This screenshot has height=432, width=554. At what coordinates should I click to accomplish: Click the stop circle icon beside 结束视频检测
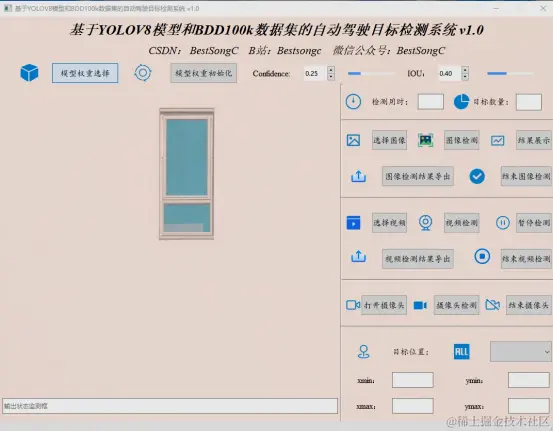(x=482, y=256)
